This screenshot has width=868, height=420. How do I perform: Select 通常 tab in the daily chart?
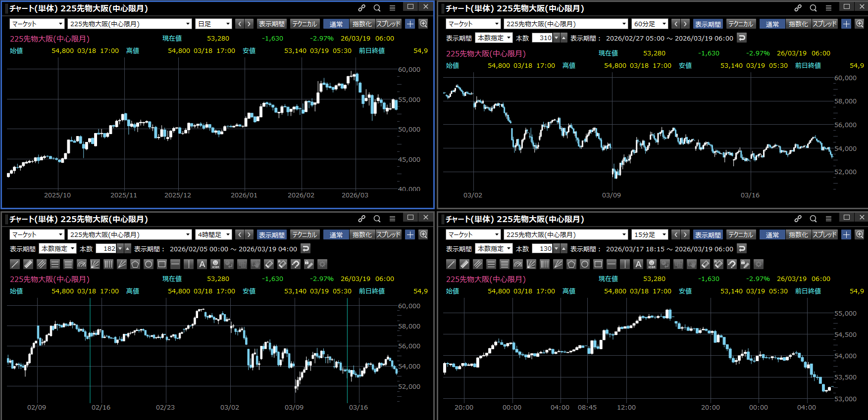coord(336,24)
